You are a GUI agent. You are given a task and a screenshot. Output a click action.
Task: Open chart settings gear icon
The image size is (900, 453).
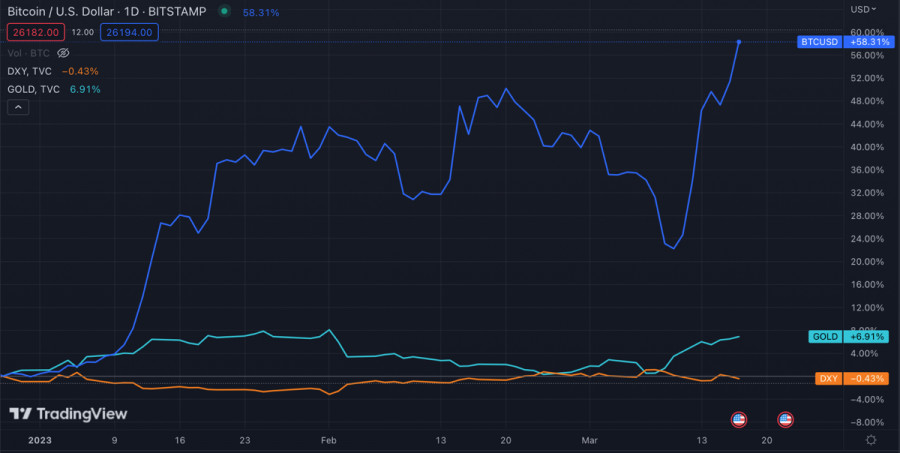(871, 439)
